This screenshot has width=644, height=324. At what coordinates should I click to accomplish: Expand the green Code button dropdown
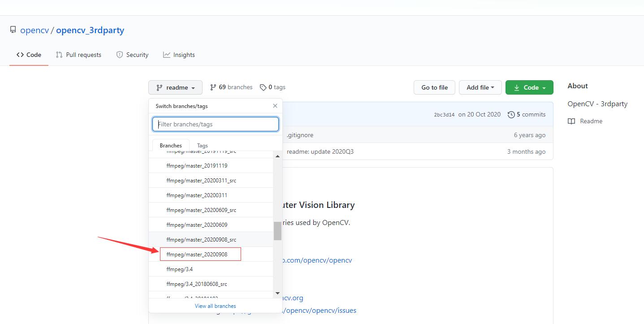(529, 87)
